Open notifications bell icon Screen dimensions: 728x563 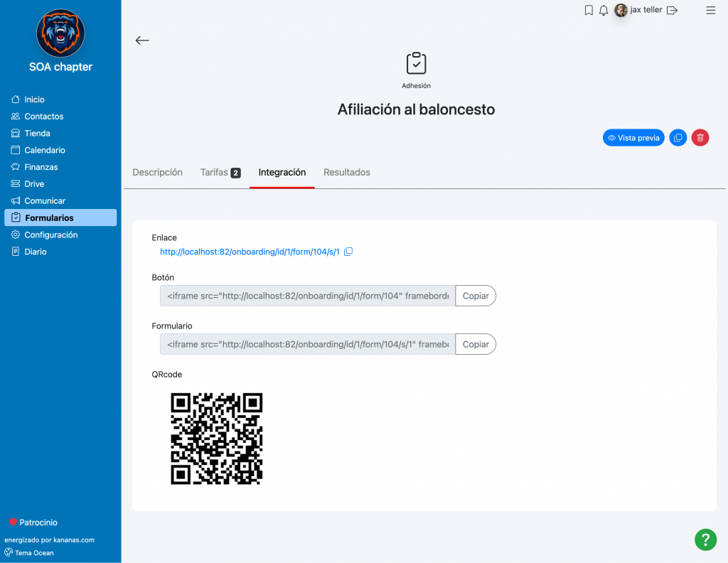point(604,10)
